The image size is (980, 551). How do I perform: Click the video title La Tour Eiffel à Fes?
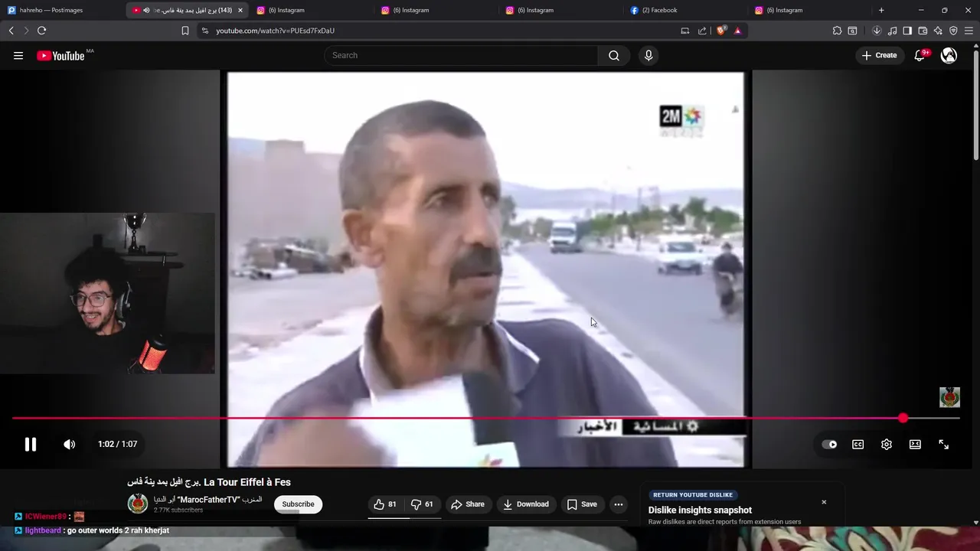click(209, 482)
